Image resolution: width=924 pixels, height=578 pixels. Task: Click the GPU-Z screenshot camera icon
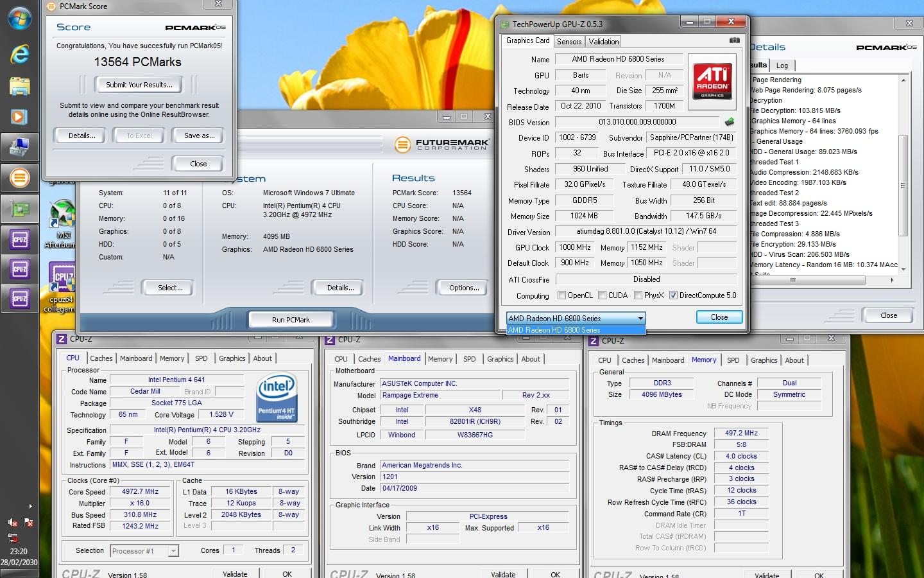[x=735, y=40]
